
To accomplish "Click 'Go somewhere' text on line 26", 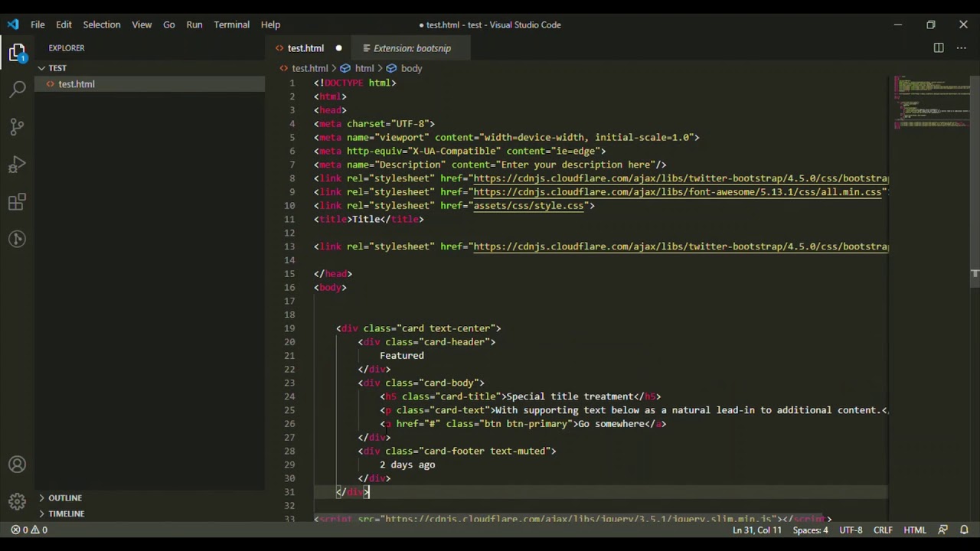I will point(611,424).
